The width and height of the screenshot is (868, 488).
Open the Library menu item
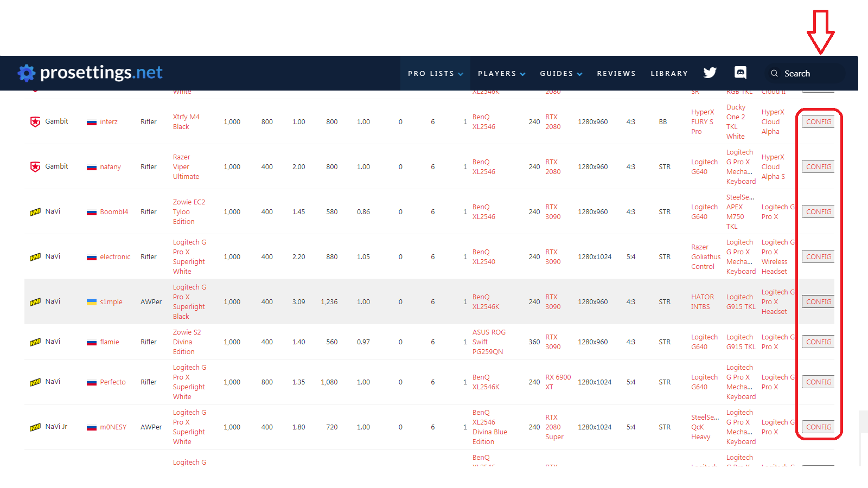[x=669, y=73]
